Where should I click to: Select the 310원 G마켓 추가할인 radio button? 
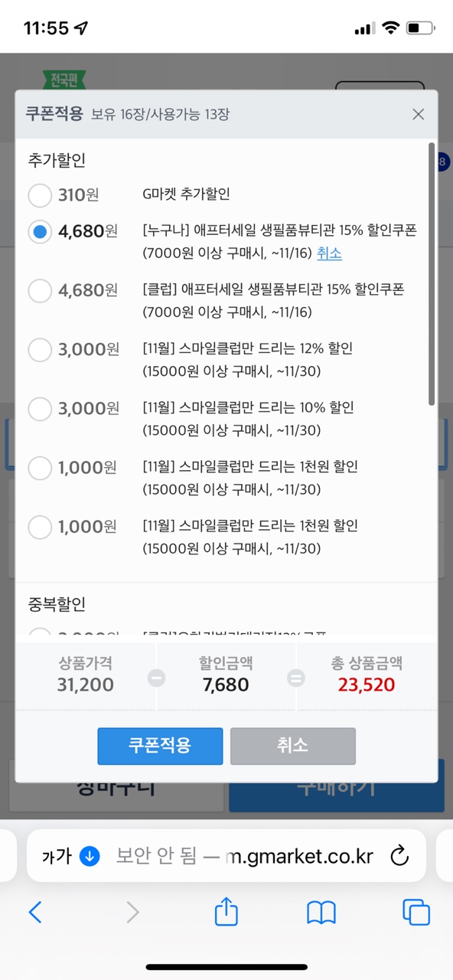pos(40,195)
